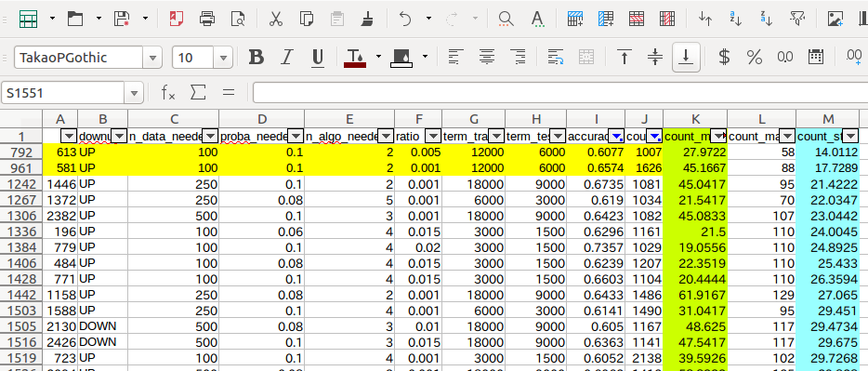Open the file folder icon
868x371 pixels.
tap(75, 19)
